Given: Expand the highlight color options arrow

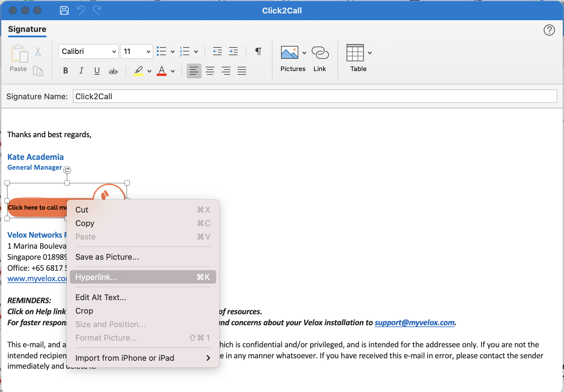Looking at the screenshot, I should (149, 71).
